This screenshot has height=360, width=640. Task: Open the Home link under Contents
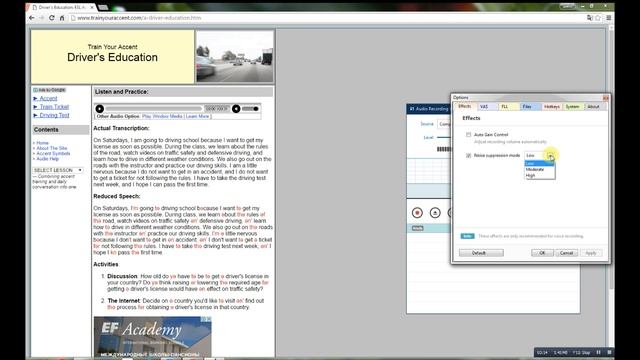click(42, 143)
